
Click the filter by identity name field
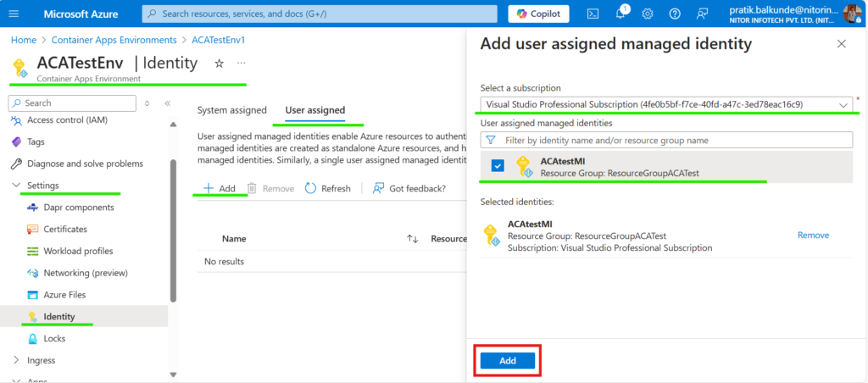point(666,141)
